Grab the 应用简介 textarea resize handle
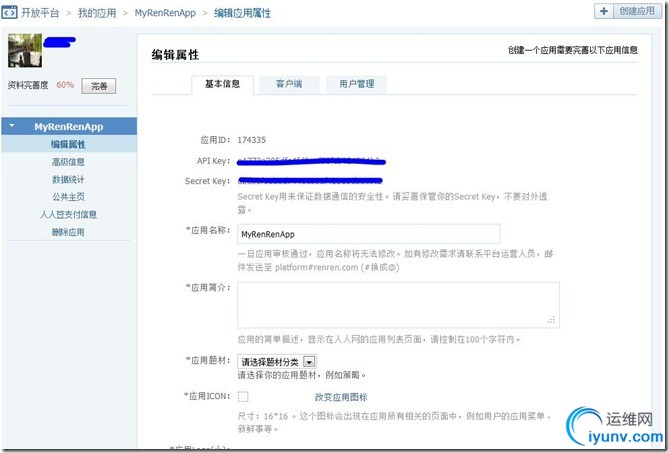The height and width of the screenshot is (453, 669). pyautogui.click(x=551, y=320)
